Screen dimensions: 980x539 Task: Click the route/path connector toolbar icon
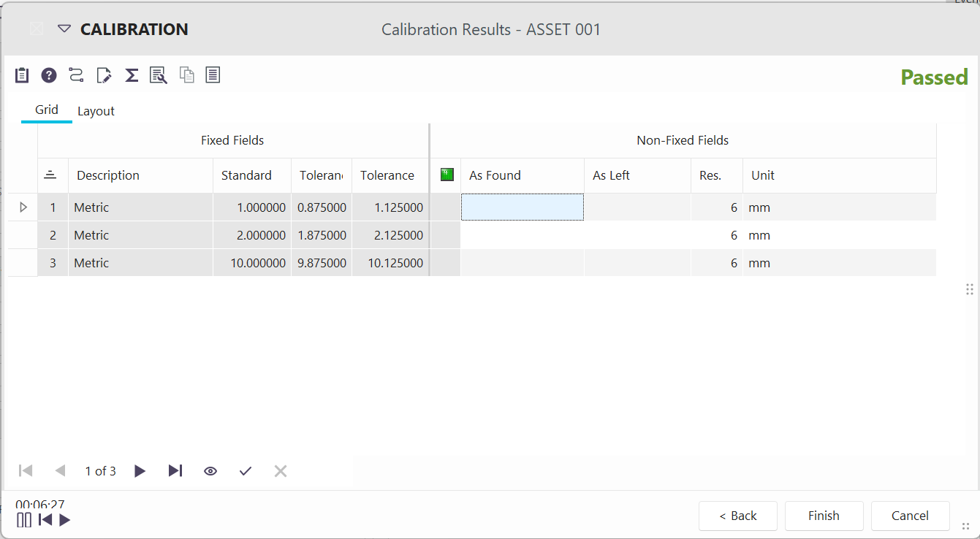pyautogui.click(x=76, y=75)
